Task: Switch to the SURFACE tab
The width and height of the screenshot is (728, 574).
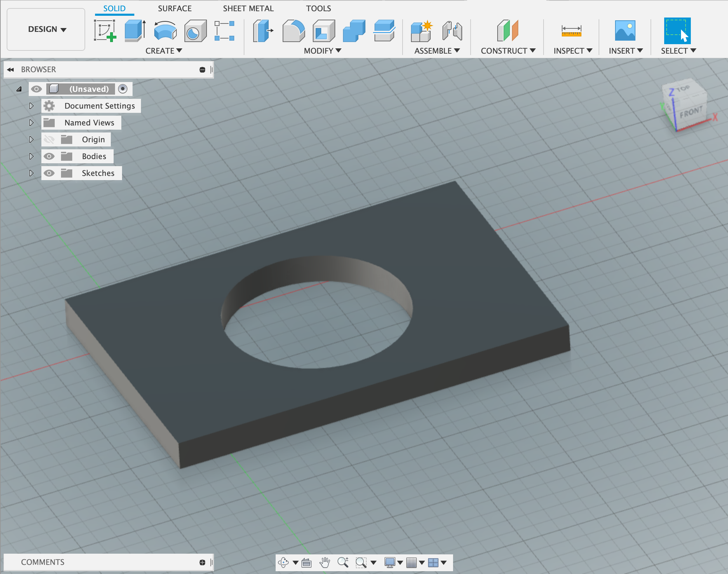Action: [175, 8]
